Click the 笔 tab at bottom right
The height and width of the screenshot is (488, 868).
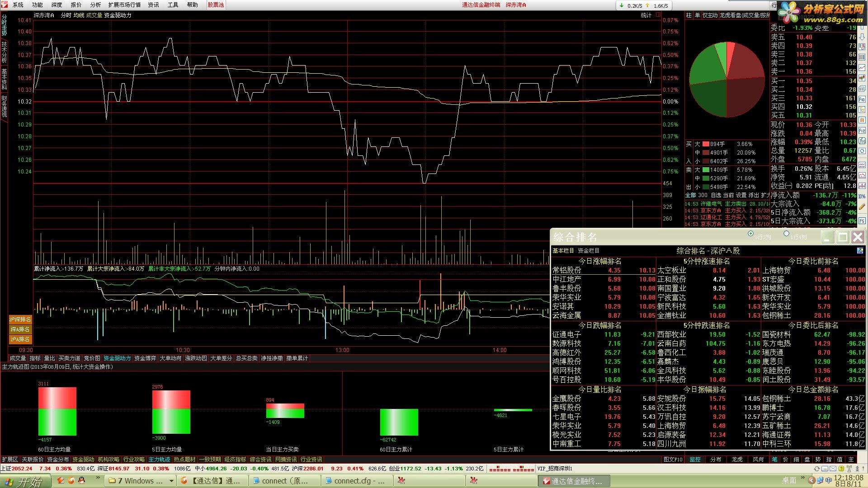[x=775, y=460]
